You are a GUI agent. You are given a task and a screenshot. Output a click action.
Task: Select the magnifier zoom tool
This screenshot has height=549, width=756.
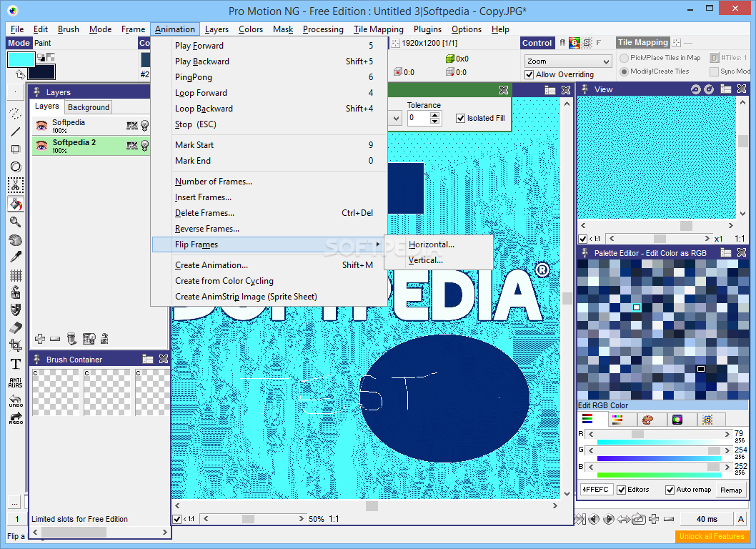point(16,222)
